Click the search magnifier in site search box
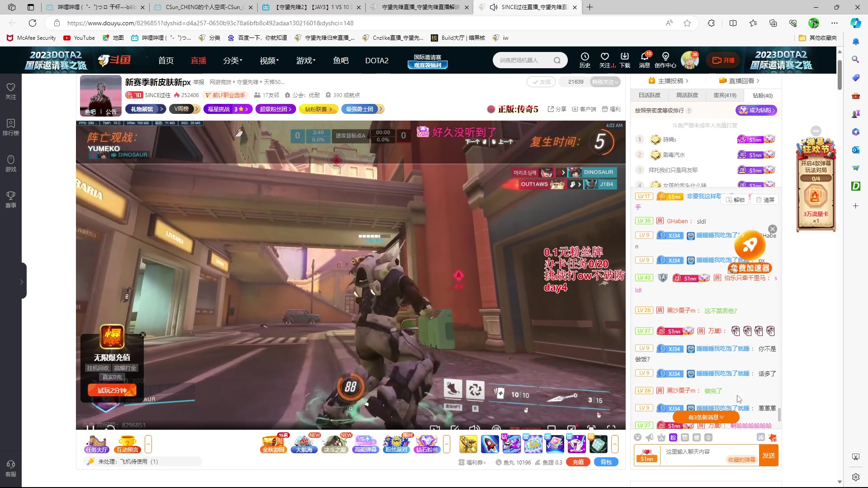This screenshot has height=488, width=868. coord(557,60)
